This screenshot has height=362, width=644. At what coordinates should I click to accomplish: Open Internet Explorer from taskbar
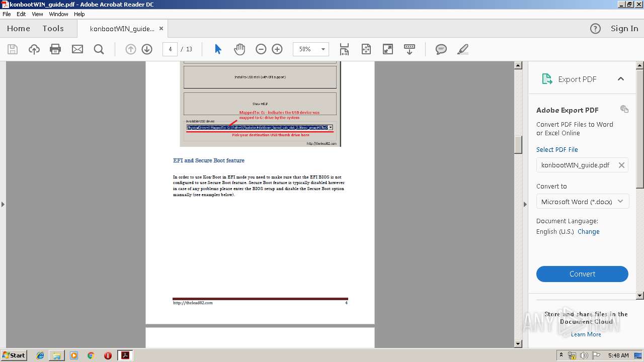40,355
